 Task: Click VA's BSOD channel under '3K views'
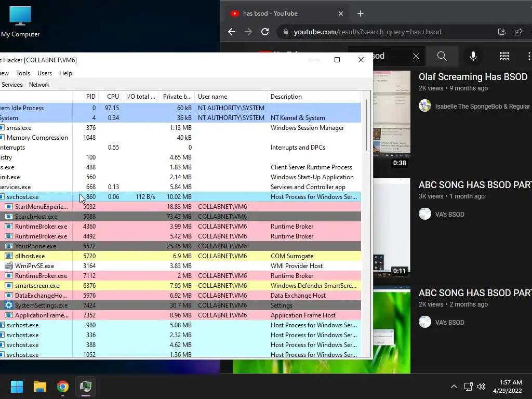tap(449, 215)
